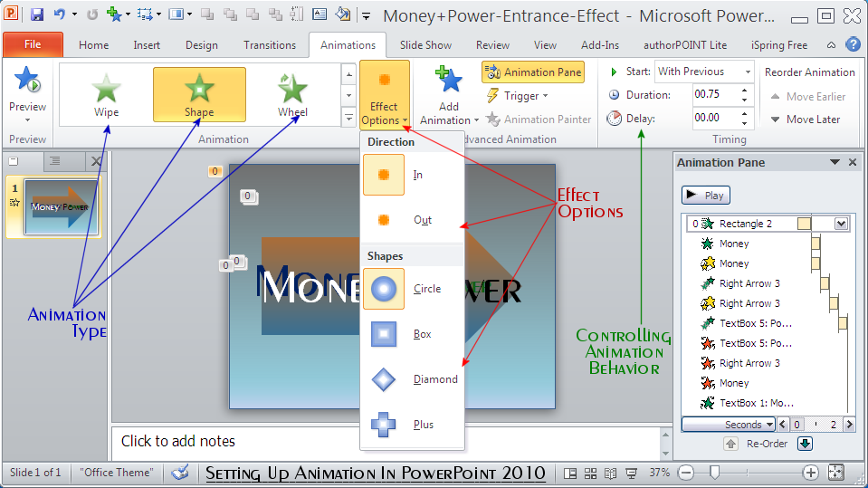Choose the Diamond shape option

click(x=413, y=379)
